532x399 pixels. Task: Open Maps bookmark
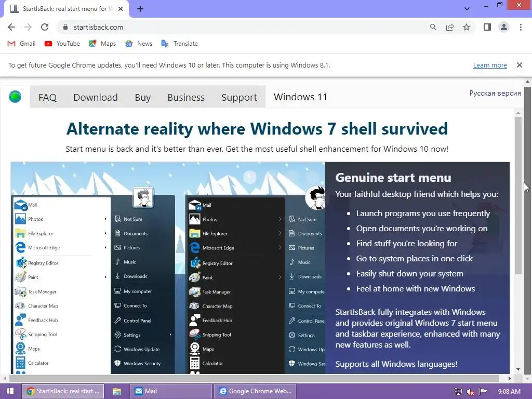[102, 44]
